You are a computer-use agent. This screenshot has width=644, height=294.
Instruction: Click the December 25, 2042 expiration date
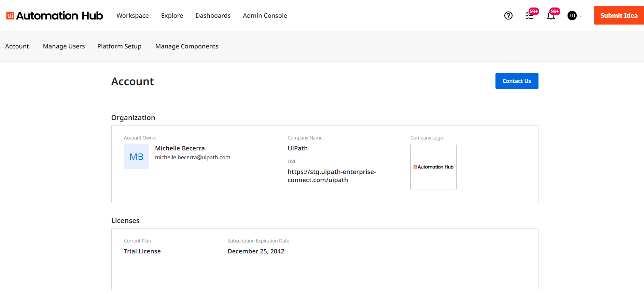[x=256, y=251]
